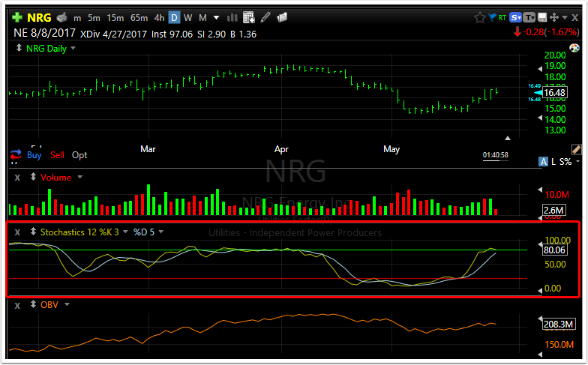The image size is (588, 365).
Task: Click the gray T dropdown button
Action: 529,18
